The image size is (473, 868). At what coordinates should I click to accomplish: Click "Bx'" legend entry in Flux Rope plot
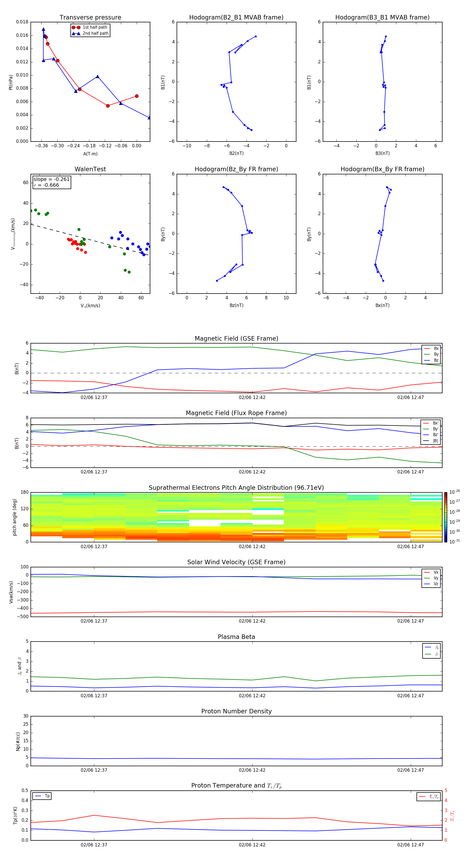pos(431,423)
